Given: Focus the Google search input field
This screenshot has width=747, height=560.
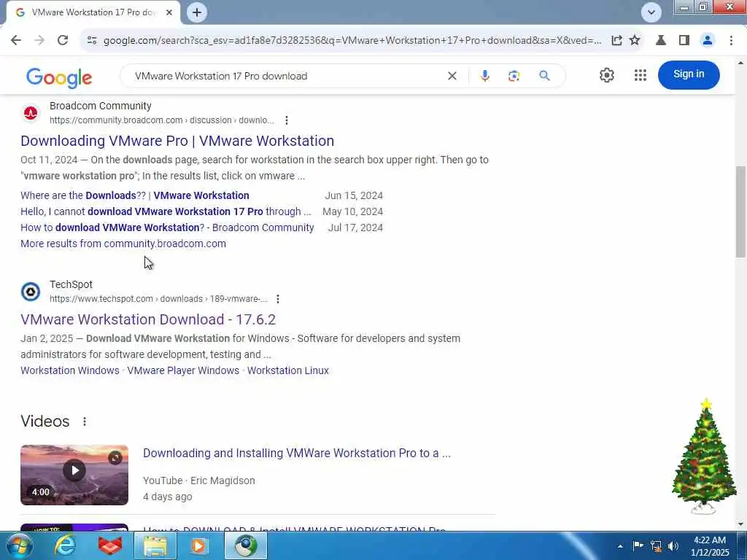Looking at the screenshot, I should point(286,76).
